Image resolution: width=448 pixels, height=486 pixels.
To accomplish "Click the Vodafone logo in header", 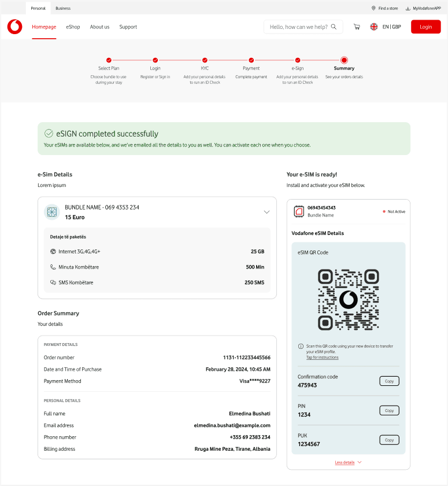I will 14,27.
